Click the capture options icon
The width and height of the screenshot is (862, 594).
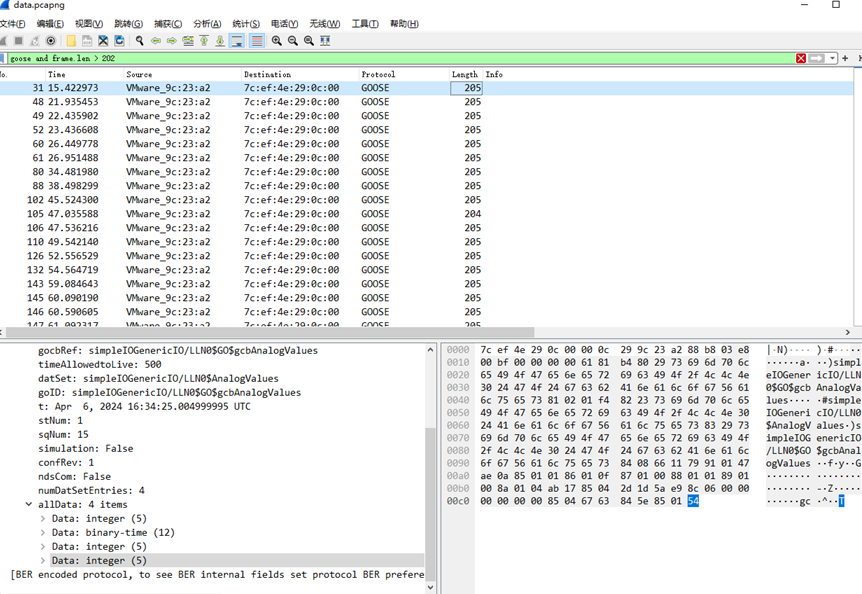[51, 41]
